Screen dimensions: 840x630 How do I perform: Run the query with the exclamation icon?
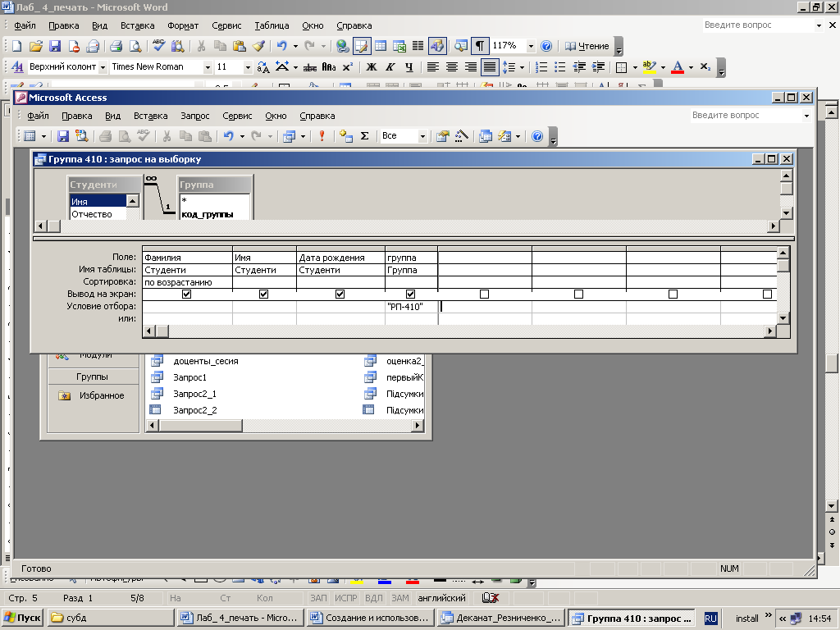click(x=322, y=136)
